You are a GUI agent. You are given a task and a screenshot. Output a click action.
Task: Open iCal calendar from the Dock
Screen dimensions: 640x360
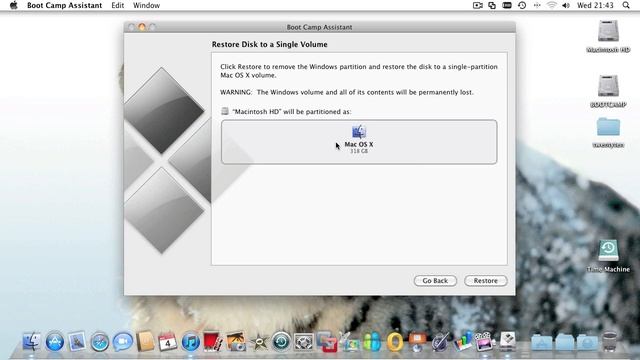click(x=168, y=342)
